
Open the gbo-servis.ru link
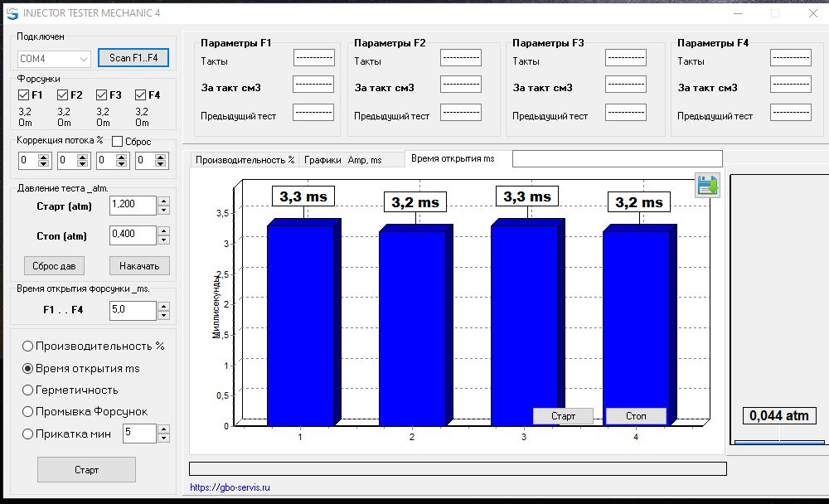click(230, 487)
